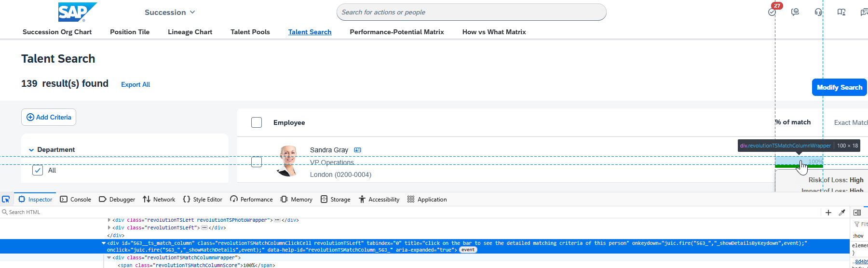Switch to DevTools Inspector tab
This screenshot has height=268, width=868.
tap(35, 199)
